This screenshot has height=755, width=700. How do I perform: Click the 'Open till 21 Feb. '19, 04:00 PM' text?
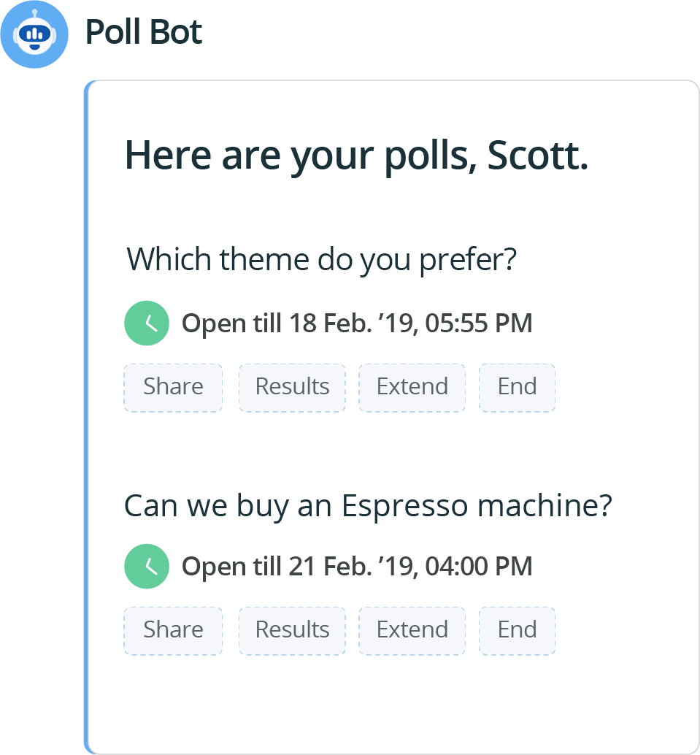coord(357,566)
